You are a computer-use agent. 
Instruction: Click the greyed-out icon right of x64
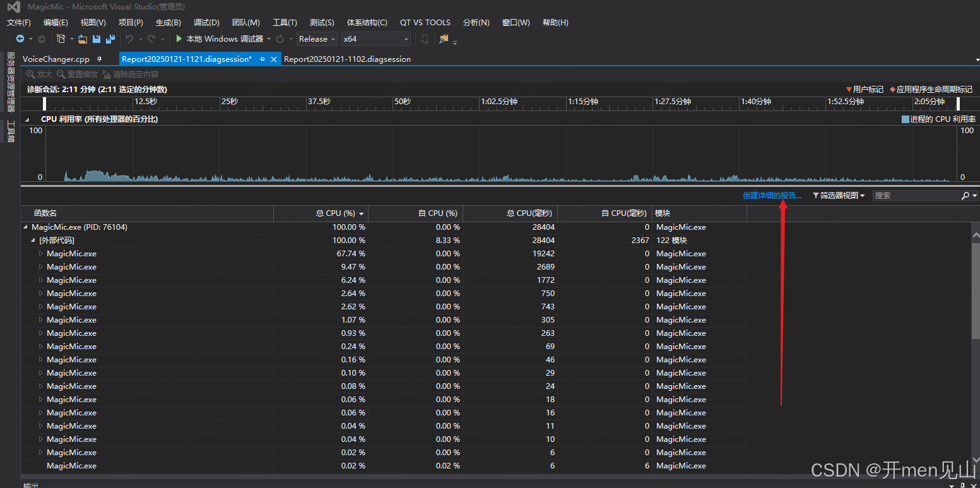(x=425, y=39)
